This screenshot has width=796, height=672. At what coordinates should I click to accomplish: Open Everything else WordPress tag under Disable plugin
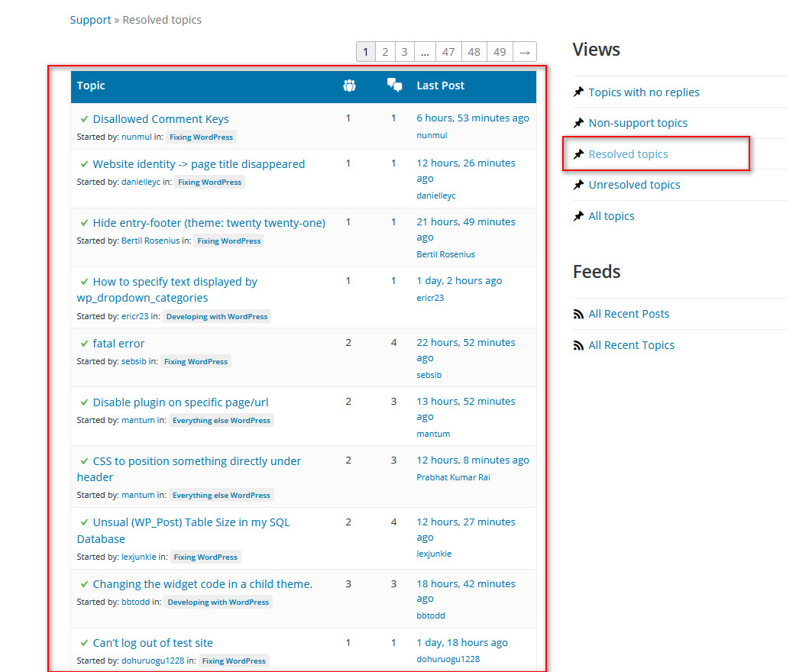[x=222, y=420]
